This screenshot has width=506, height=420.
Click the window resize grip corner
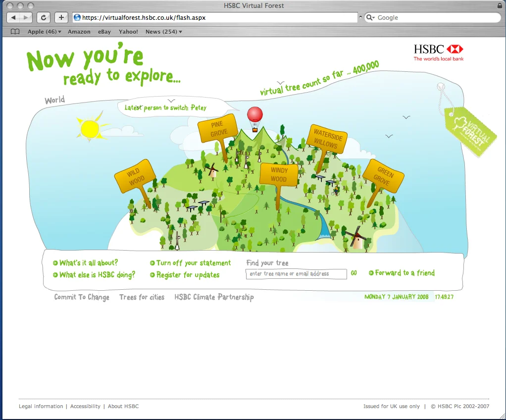[x=503, y=417]
